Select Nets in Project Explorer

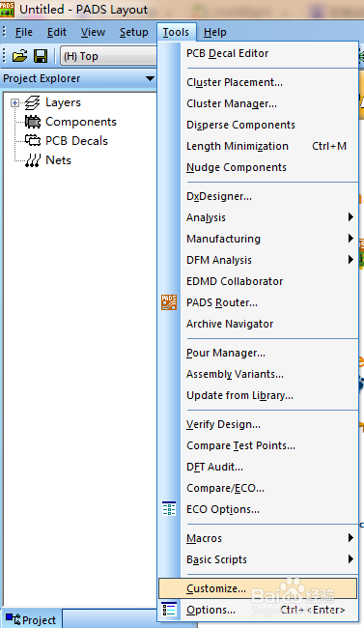tap(59, 159)
